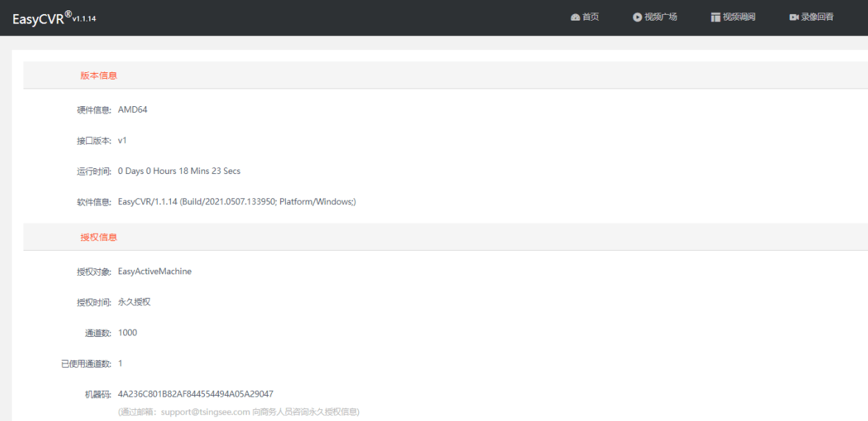
Task: Click the AMD64 hardware info value
Action: (x=133, y=110)
